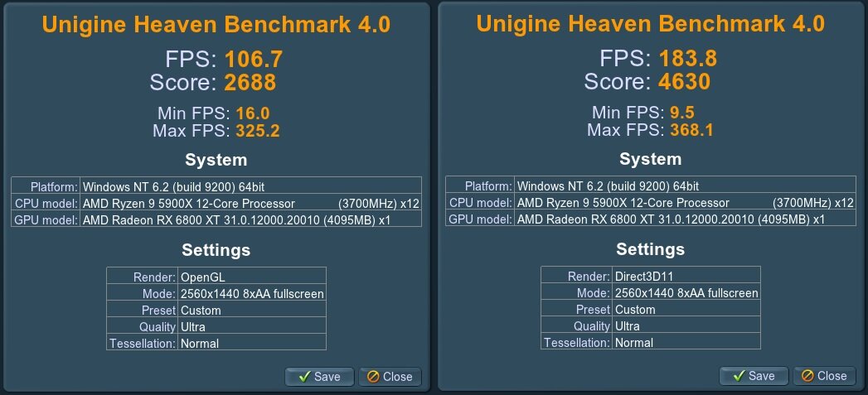Click Tessellation Normal in OpenGL window

click(x=252, y=343)
